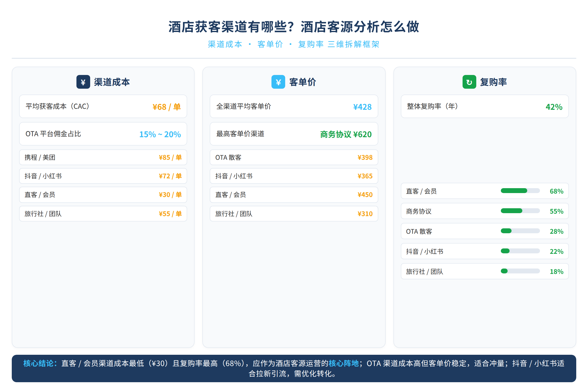588x392 pixels.
Task: Click the 18% repurchase percentage
Action: [556, 271]
